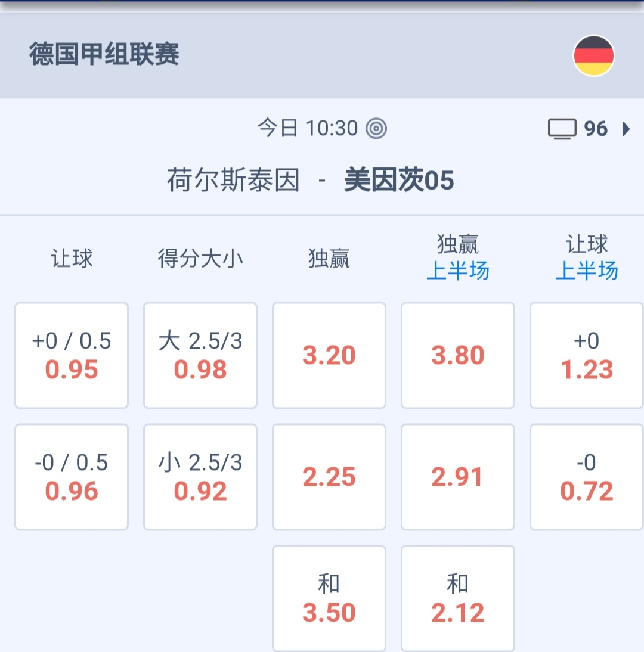This screenshot has width=644, height=652.
Task: Expand more markets with the arrow after 96
Action: pyautogui.click(x=626, y=129)
